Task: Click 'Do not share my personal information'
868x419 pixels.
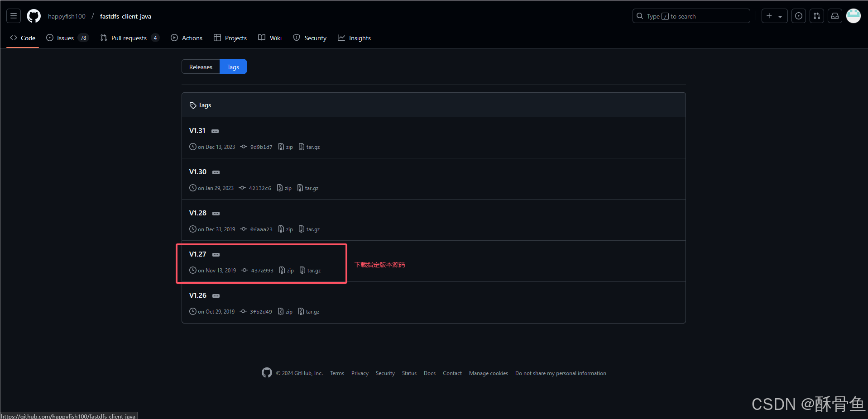Action: point(561,373)
